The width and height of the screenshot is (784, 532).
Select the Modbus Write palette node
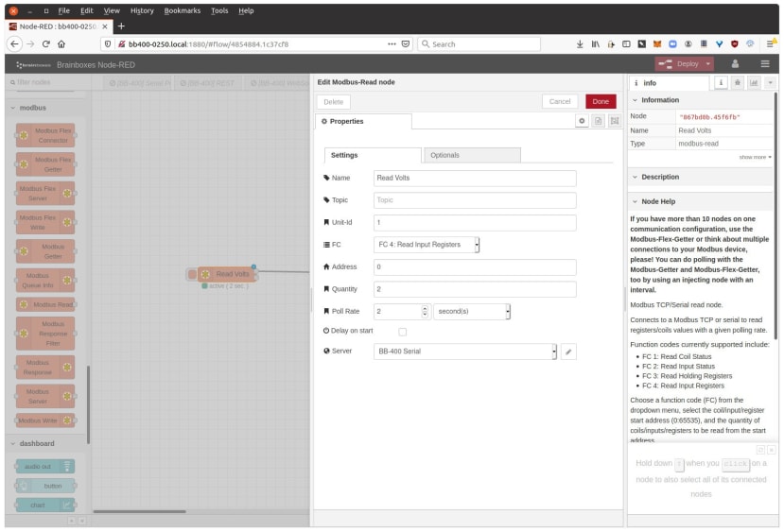coord(45,420)
